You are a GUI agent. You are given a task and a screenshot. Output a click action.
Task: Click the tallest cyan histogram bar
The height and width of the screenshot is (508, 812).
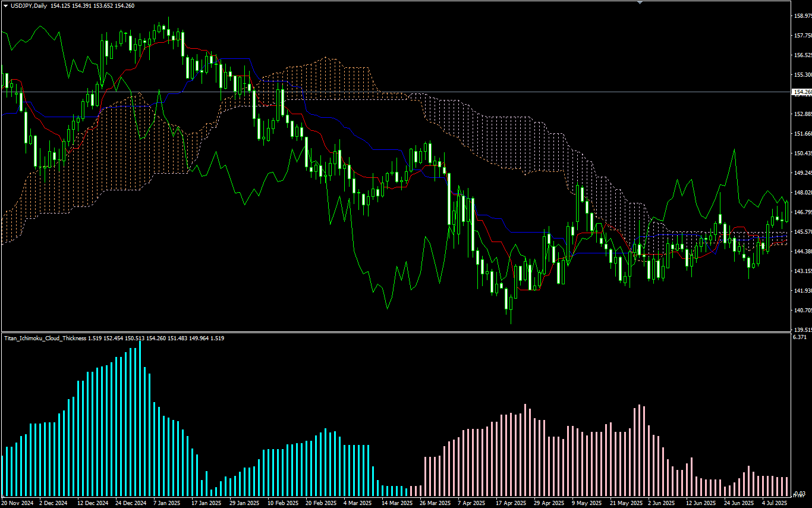coord(140,419)
